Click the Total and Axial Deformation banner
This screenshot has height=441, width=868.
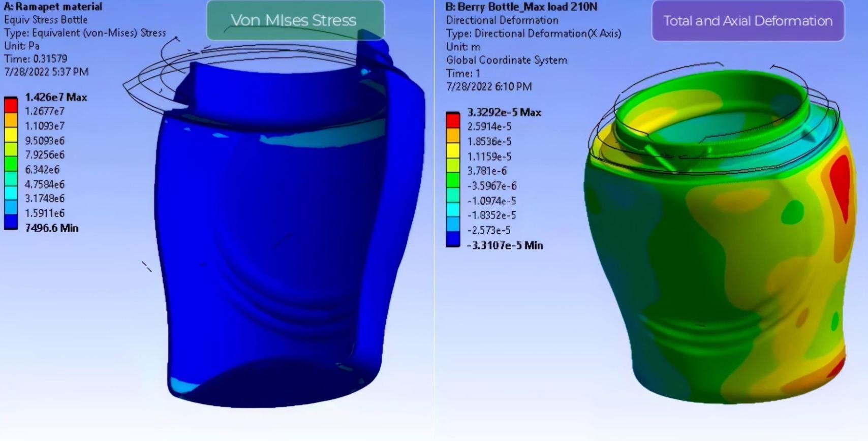click(748, 21)
